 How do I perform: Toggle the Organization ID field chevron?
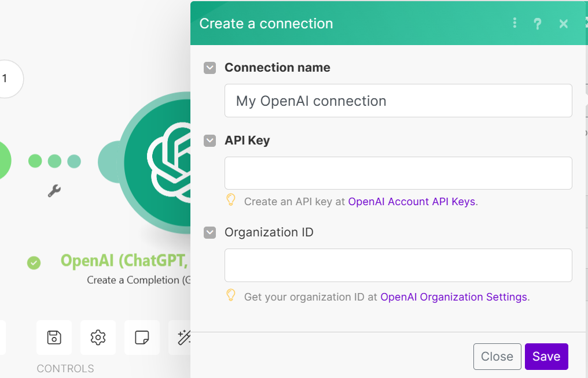click(x=210, y=232)
